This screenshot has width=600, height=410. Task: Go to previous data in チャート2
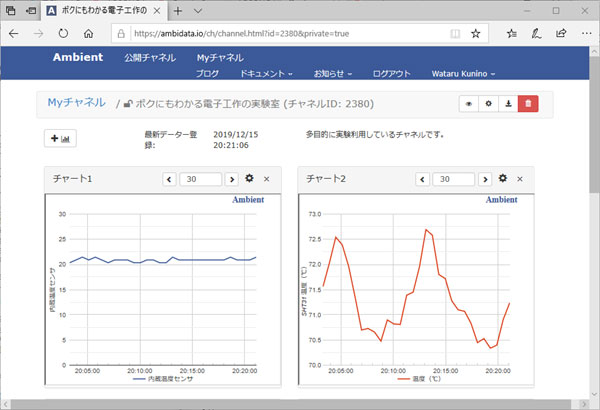422,179
